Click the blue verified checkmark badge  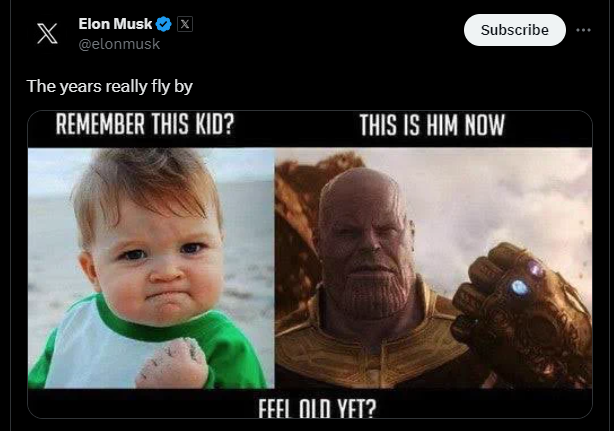point(164,24)
